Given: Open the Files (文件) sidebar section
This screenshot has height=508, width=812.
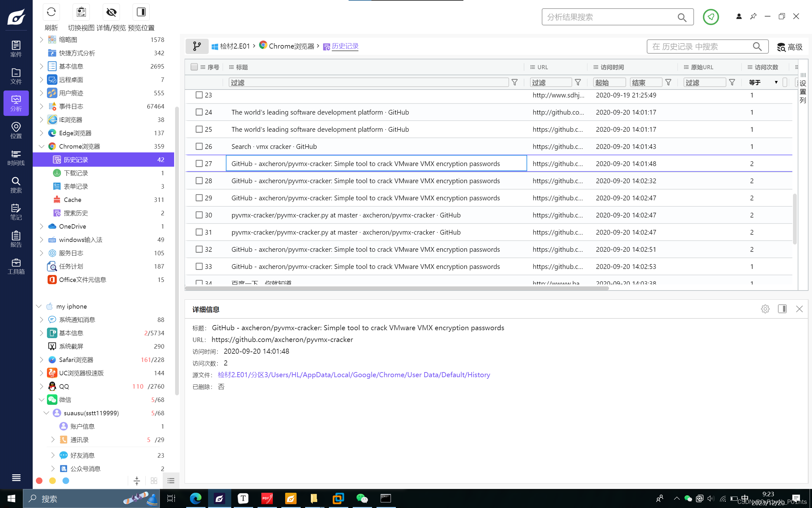Looking at the screenshot, I should point(16,76).
